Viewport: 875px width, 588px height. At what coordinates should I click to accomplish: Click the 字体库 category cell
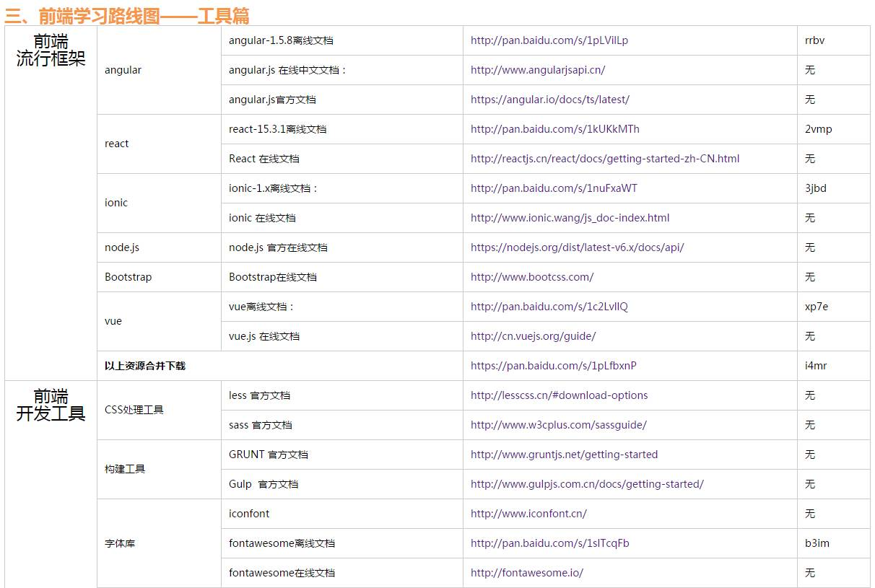click(159, 543)
